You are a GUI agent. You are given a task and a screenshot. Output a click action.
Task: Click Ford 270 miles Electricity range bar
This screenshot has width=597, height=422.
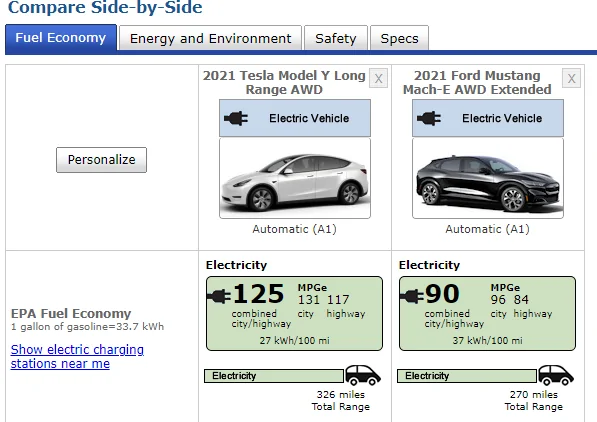tap(467, 376)
